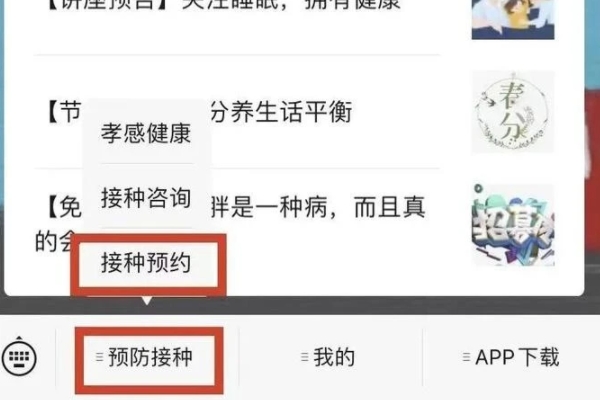Image resolution: width=600 pixels, height=400 pixels.
Task: Tap the 【免 article title prefix
Action: coord(64,207)
